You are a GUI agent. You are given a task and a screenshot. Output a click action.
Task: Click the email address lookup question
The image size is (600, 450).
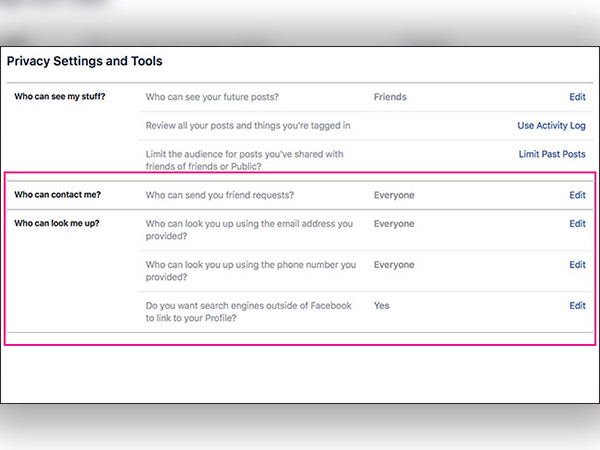pyautogui.click(x=249, y=230)
